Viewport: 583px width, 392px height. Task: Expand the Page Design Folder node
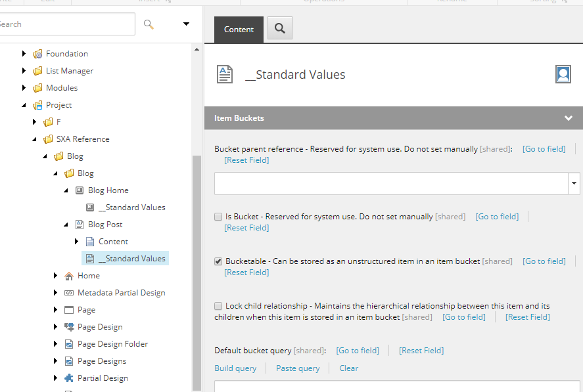pyautogui.click(x=55, y=344)
